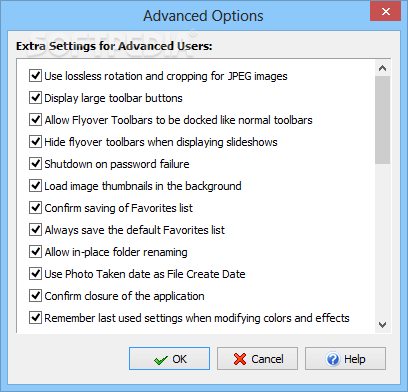Toggle Always save the default Favorites list
The width and height of the screenshot is (408, 392).
pos(35,230)
